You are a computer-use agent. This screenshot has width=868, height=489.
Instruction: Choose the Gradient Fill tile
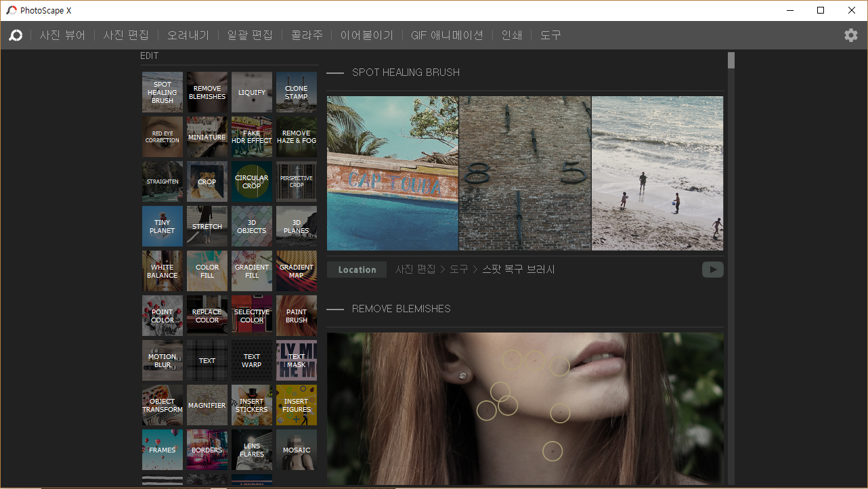[252, 271]
